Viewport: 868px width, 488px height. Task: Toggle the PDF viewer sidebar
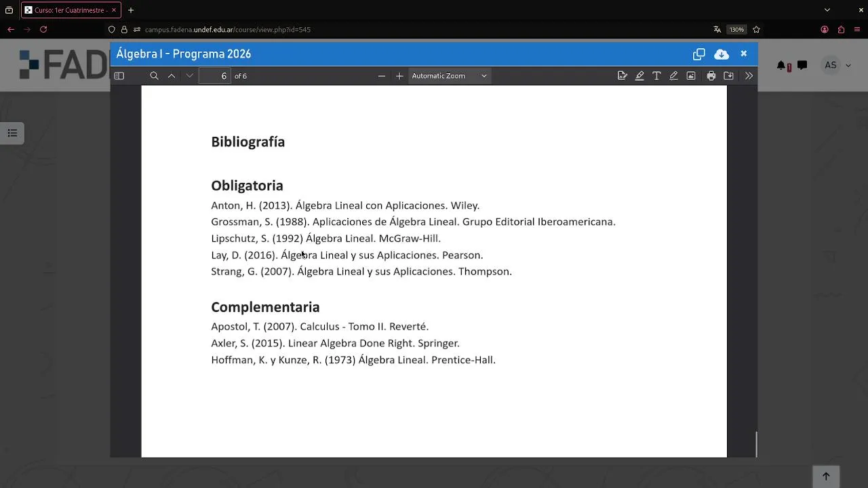(x=119, y=76)
